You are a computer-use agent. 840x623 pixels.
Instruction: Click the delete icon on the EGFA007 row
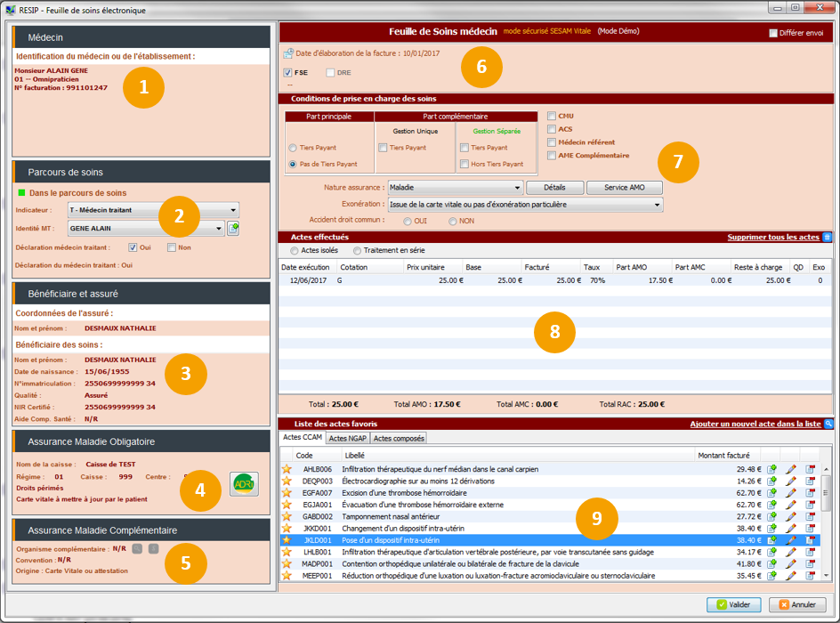(811, 493)
